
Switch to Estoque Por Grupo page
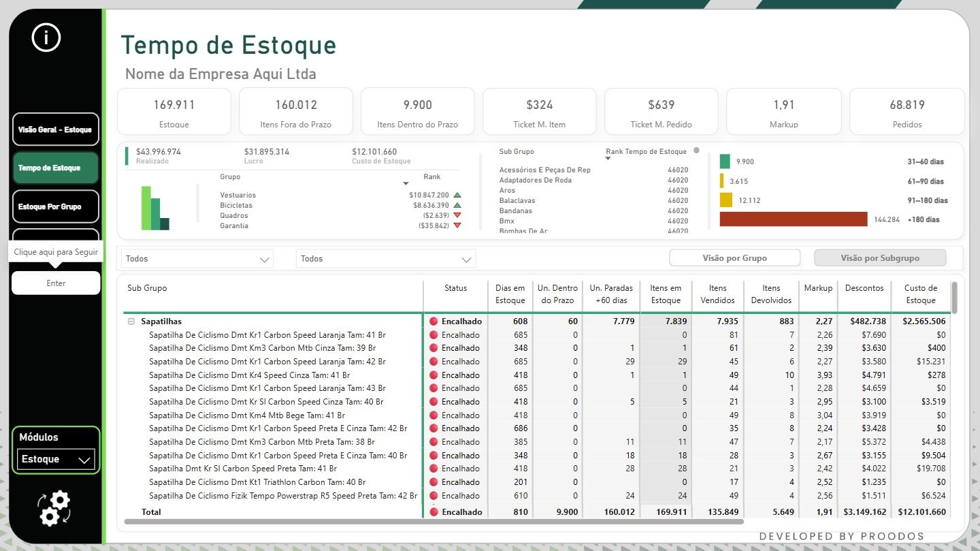[x=55, y=206]
